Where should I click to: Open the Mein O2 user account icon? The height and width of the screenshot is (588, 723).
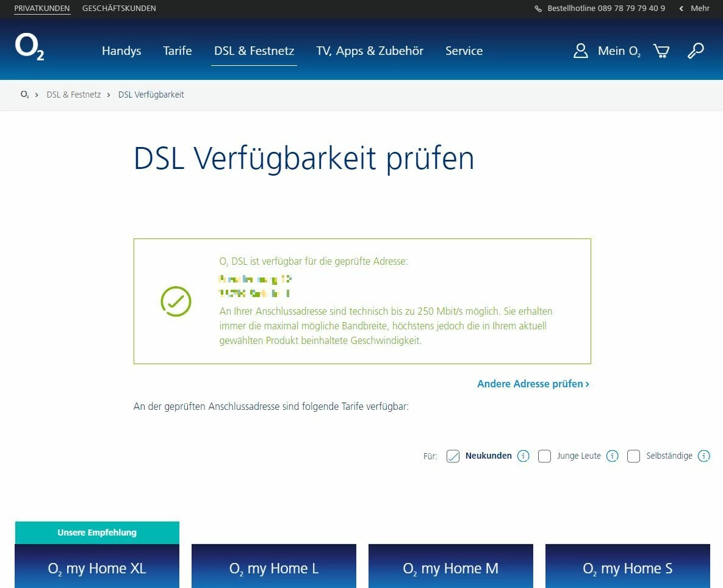pyautogui.click(x=580, y=51)
